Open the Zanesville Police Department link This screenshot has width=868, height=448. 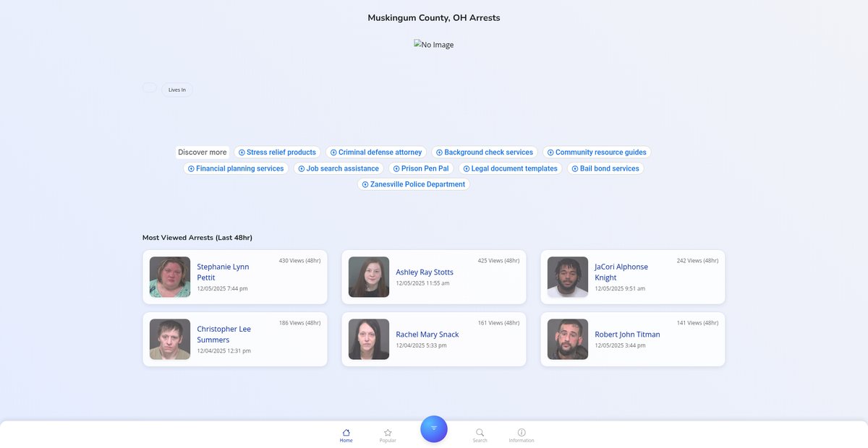tap(414, 184)
